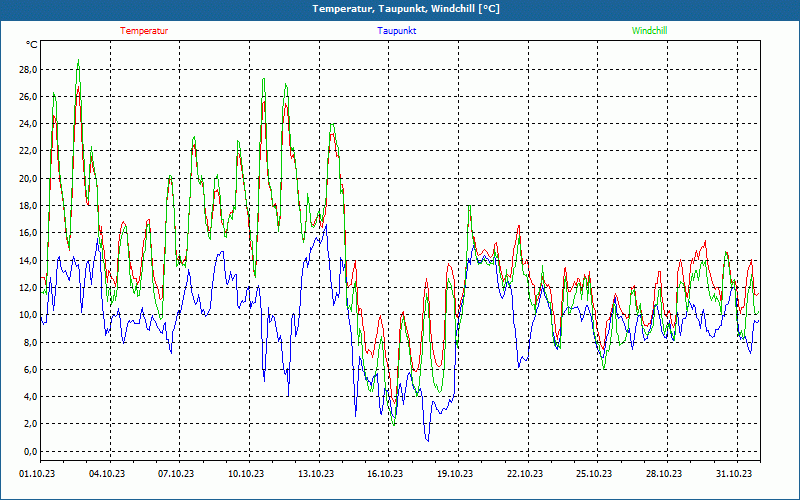
Task: Click the 2,0 y-axis value
Action: [x=30, y=423]
